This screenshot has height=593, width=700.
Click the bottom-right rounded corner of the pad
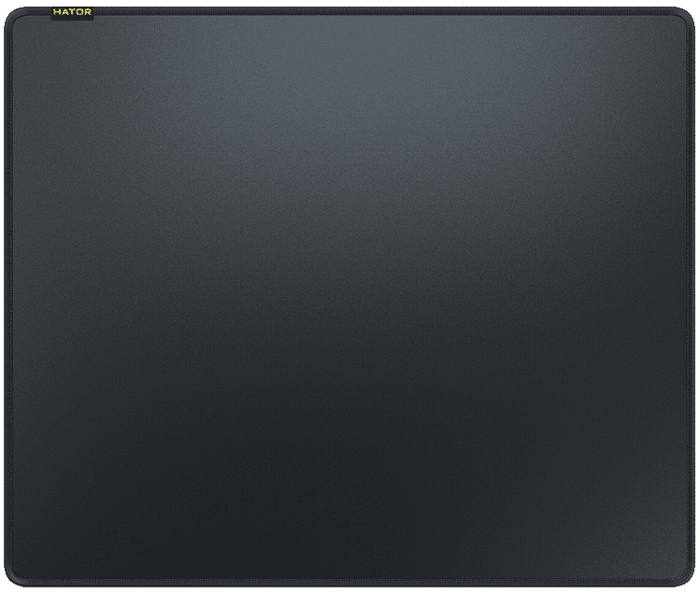(x=686, y=577)
